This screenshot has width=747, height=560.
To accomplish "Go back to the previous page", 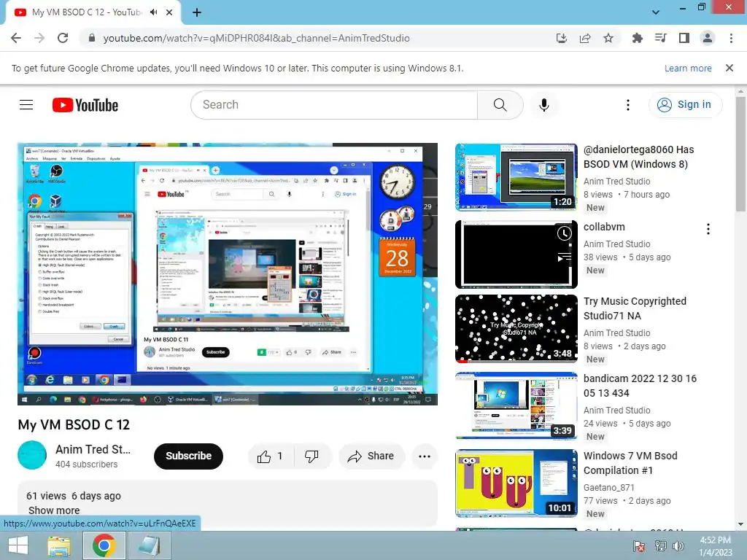I will 16,38.
